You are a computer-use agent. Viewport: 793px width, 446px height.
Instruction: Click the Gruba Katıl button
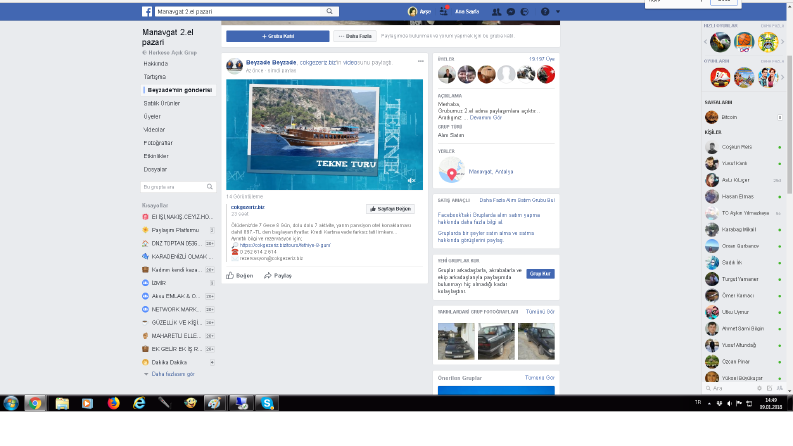(x=278, y=36)
